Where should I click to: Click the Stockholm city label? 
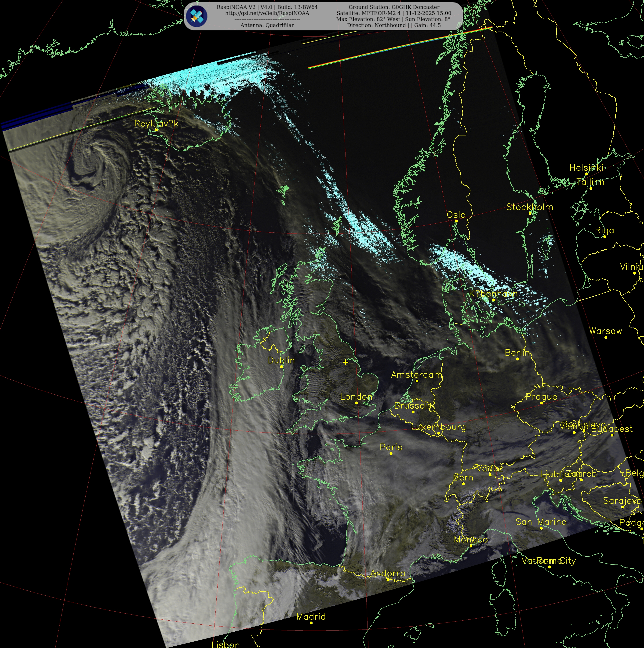tap(529, 207)
